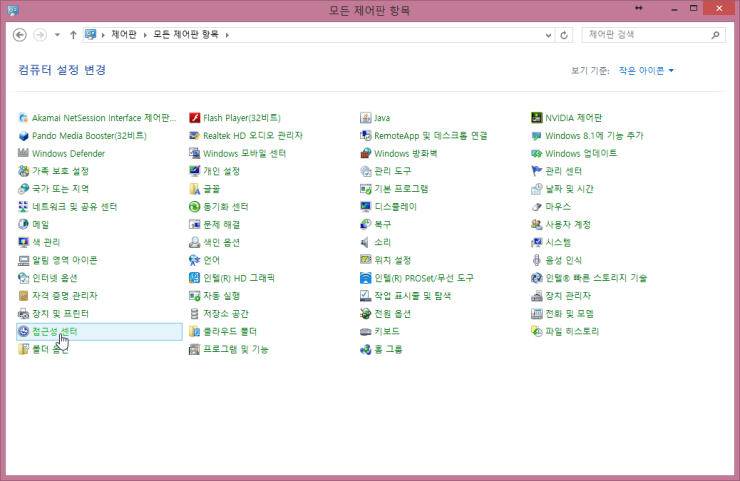740x481 pixels.
Task: Open the 작은 아이콘 view dropdown
Action: (646, 70)
